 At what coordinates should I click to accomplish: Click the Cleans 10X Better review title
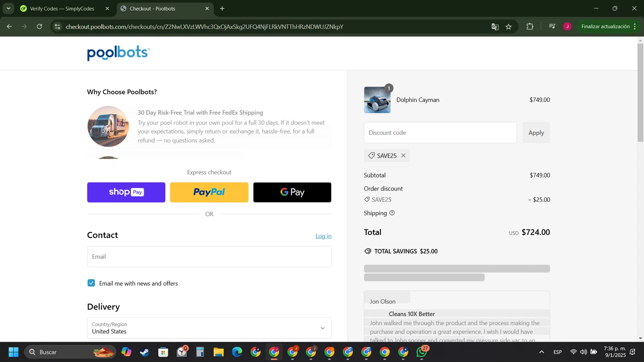(x=412, y=314)
